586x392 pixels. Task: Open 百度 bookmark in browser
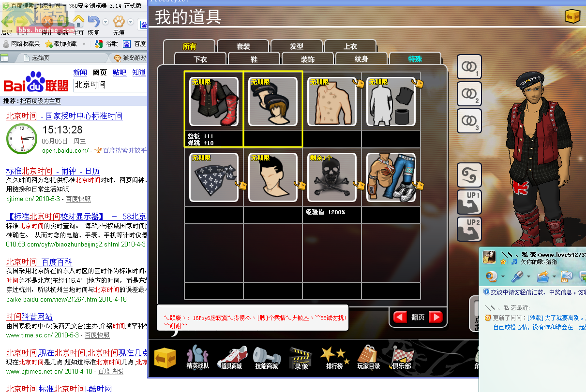click(x=135, y=44)
